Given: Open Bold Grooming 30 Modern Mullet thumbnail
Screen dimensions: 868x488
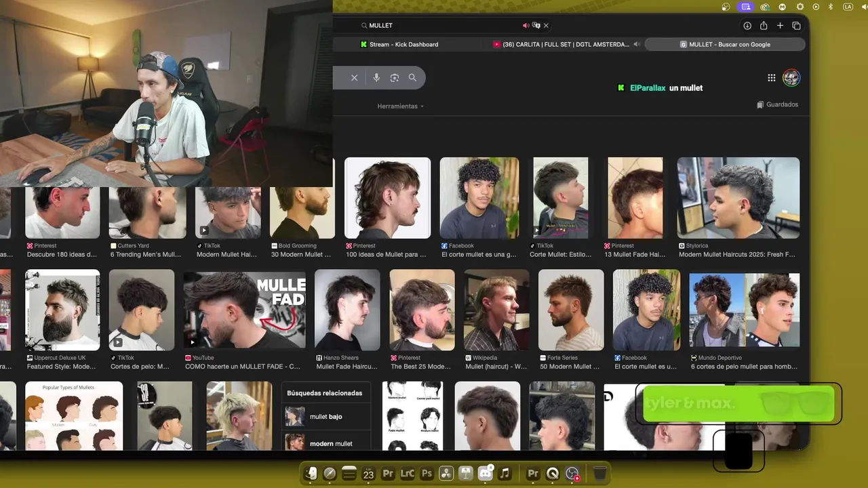Looking at the screenshot, I should [302, 213].
